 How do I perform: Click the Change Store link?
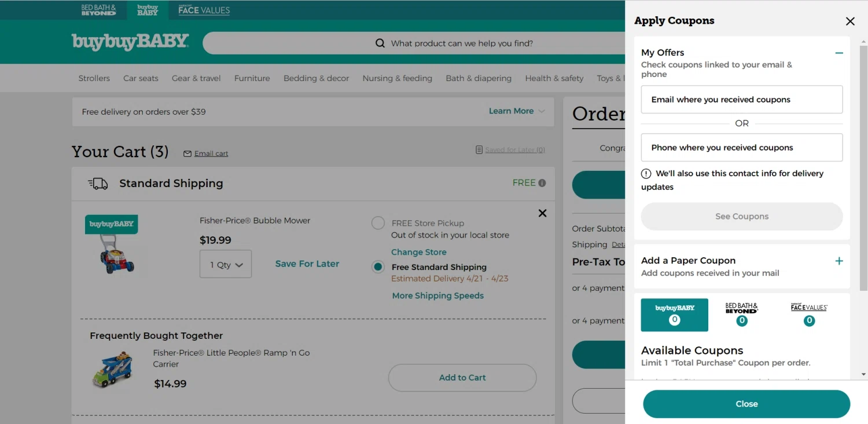point(419,252)
